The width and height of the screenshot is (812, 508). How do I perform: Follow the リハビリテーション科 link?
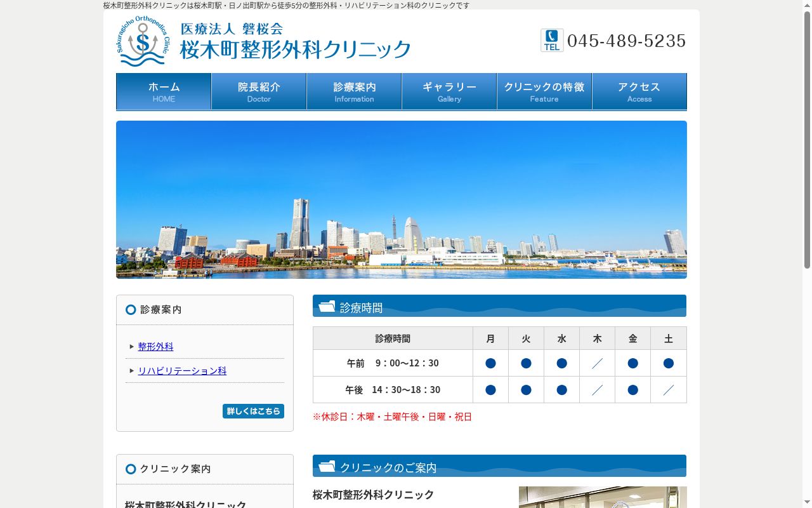(x=182, y=371)
